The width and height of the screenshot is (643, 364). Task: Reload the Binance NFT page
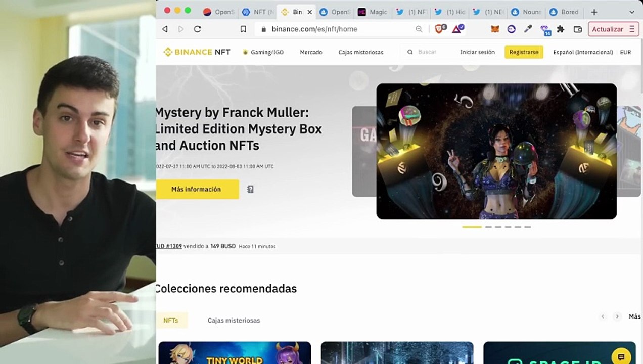(x=198, y=29)
